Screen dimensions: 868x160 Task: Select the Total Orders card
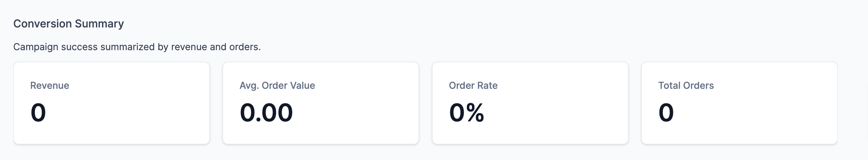coord(739,103)
